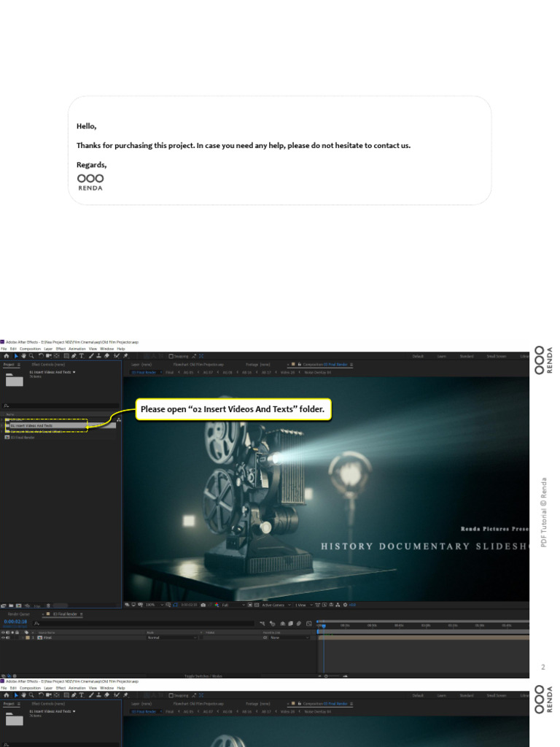Open the 1 View layout dropdown
This screenshot has width=560, height=747.
303,605
